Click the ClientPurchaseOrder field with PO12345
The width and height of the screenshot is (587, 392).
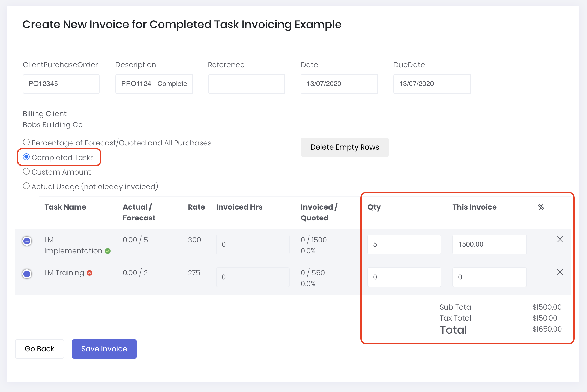point(61,84)
